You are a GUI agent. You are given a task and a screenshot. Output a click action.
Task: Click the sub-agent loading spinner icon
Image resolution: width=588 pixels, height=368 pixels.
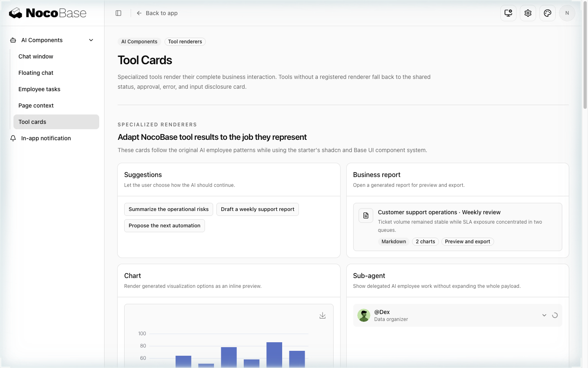(x=555, y=315)
